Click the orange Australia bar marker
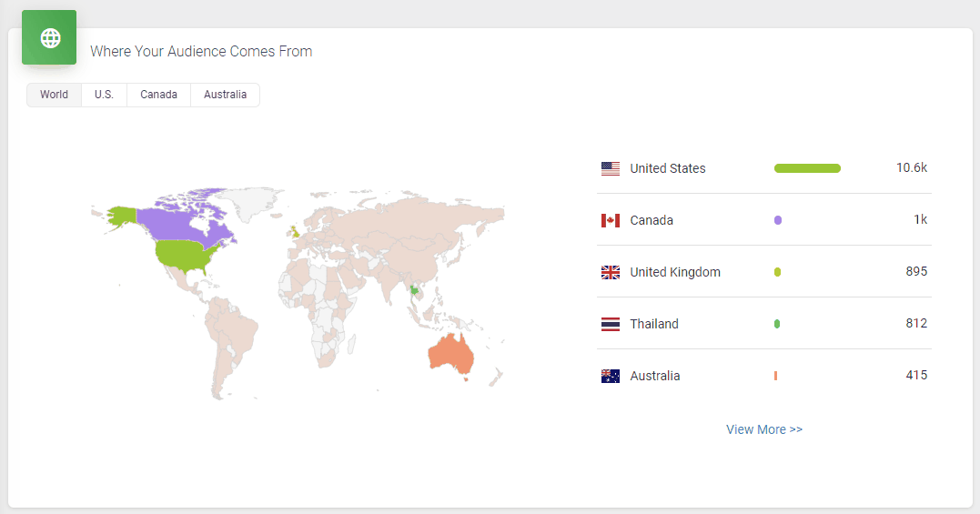The image size is (980, 514). click(x=775, y=376)
